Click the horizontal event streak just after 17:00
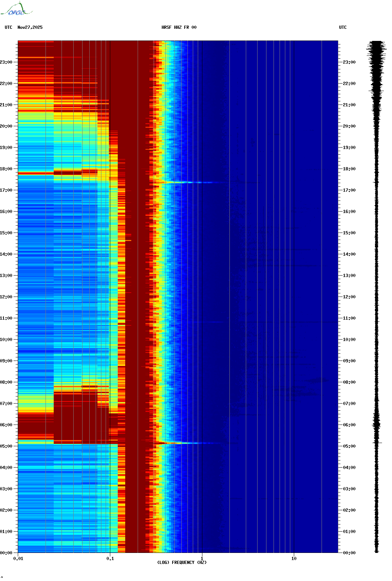392x581 pixels. point(190,182)
